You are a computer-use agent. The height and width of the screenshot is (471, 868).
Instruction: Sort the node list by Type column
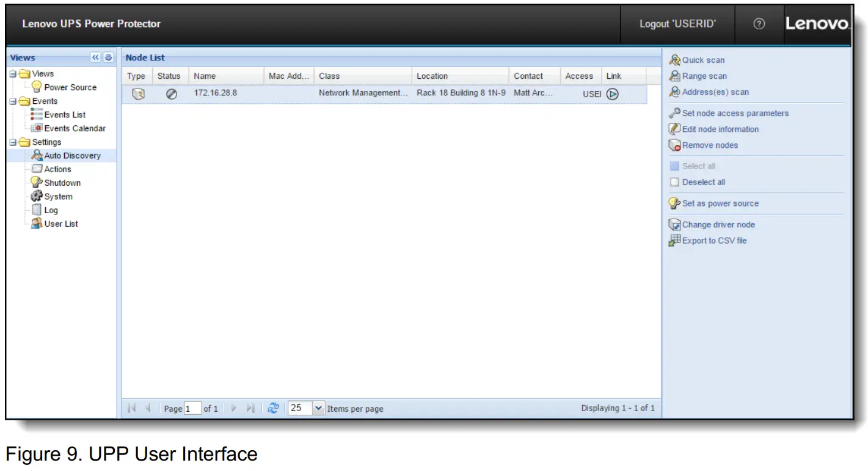tap(136, 76)
